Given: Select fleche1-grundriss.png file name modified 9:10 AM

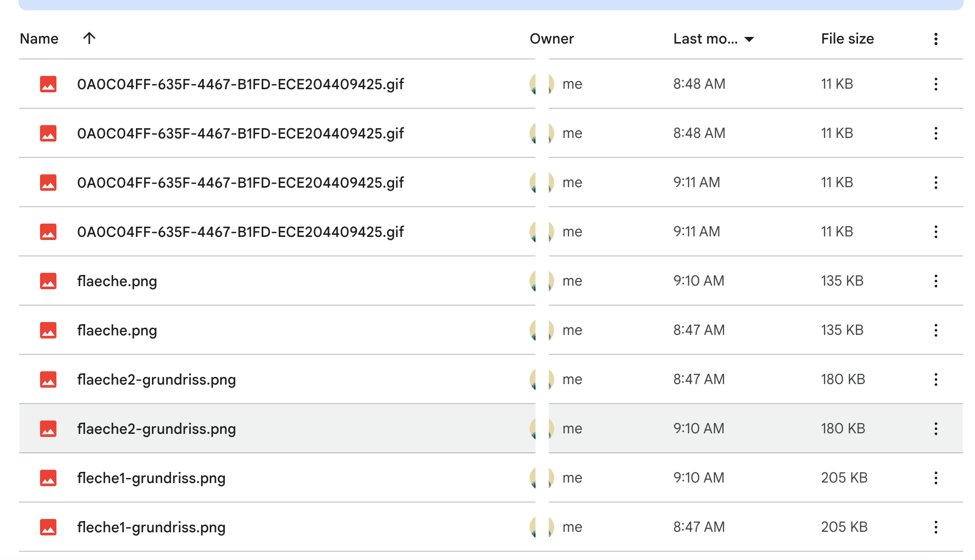Looking at the screenshot, I should [151, 478].
